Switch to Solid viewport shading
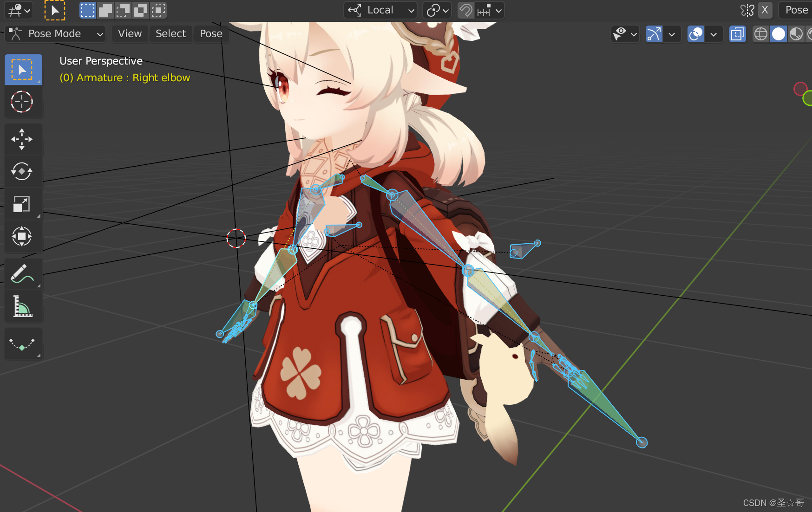The width and height of the screenshot is (812, 512). (x=779, y=34)
